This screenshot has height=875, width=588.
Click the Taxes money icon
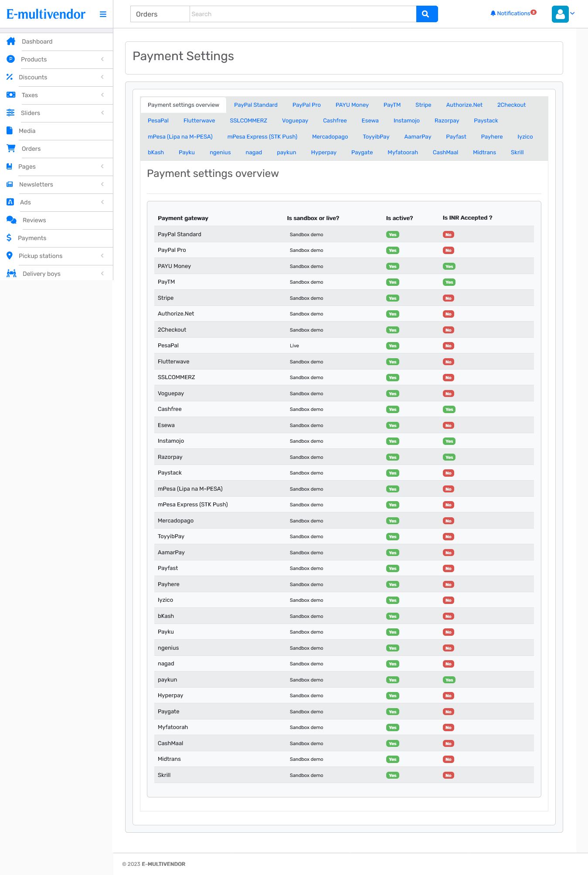(11, 95)
